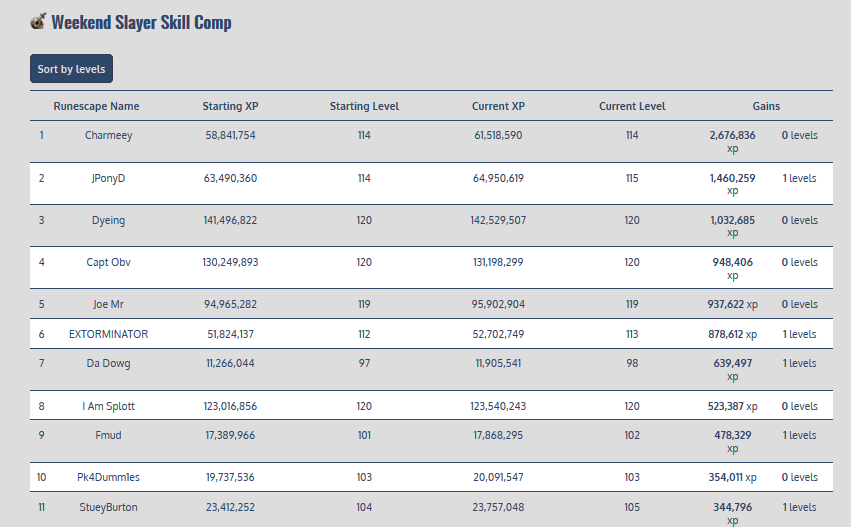Click the Runescape Name column header
This screenshot has width=851, height=527.
(x=96, y=106)
